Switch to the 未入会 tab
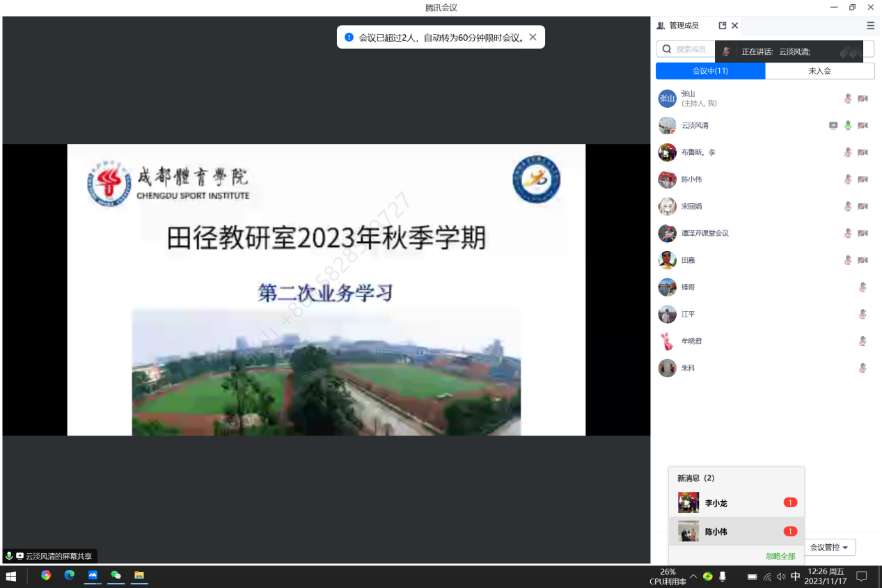 819,71
